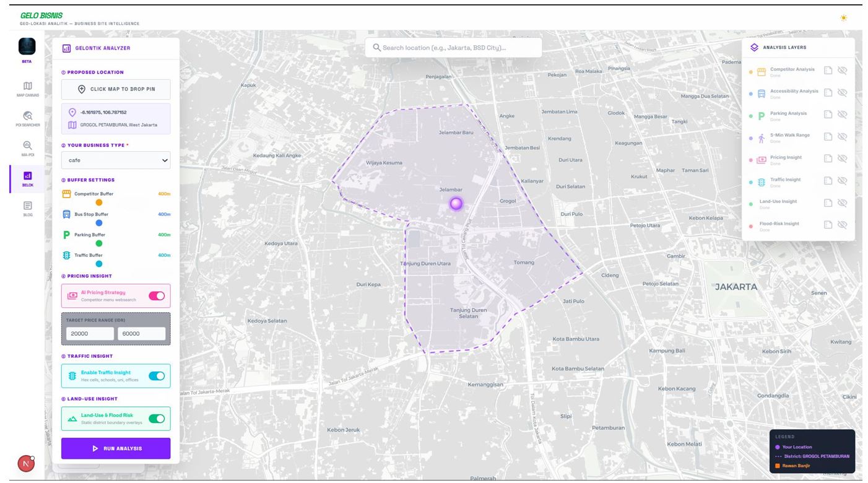868x483 pixels.
Task: Open the Land-Use Insight report document icon
Action: click(828, 203)
